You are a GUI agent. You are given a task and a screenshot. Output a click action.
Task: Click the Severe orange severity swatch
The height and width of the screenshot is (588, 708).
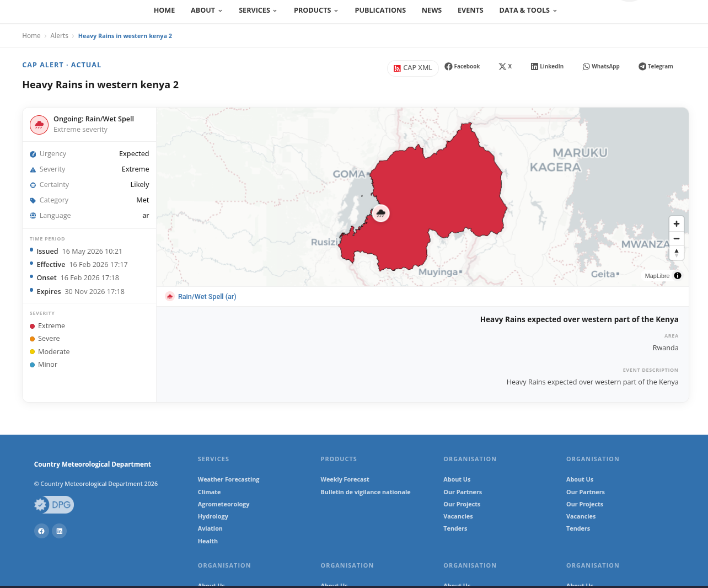point(33,339)
